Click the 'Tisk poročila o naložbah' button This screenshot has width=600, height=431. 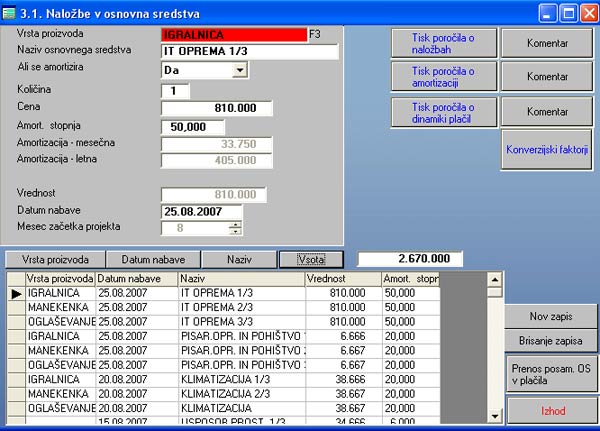coord(442,44)
